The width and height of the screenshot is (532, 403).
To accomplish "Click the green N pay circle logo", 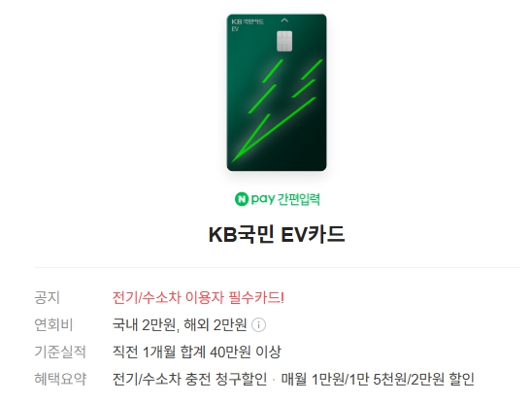I will tap(241, 199).
